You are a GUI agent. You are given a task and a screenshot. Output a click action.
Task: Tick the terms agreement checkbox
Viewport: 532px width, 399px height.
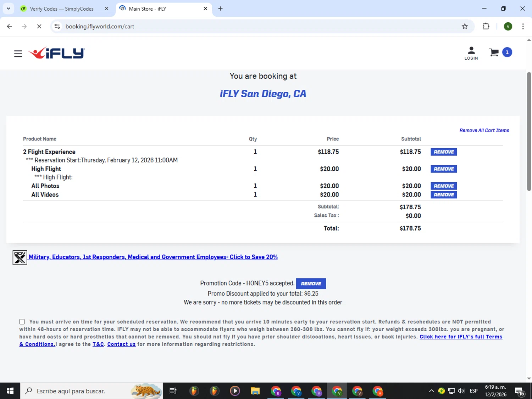point(22,322)
